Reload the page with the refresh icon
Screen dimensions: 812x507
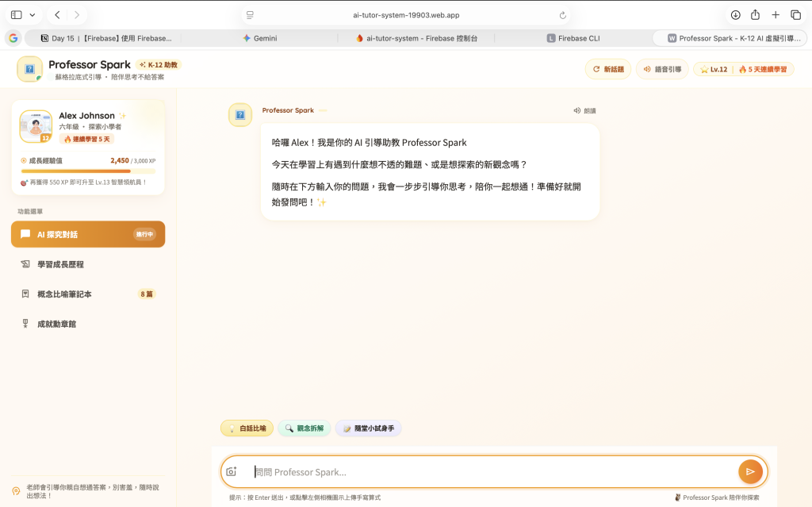click(x=562, y=15)
